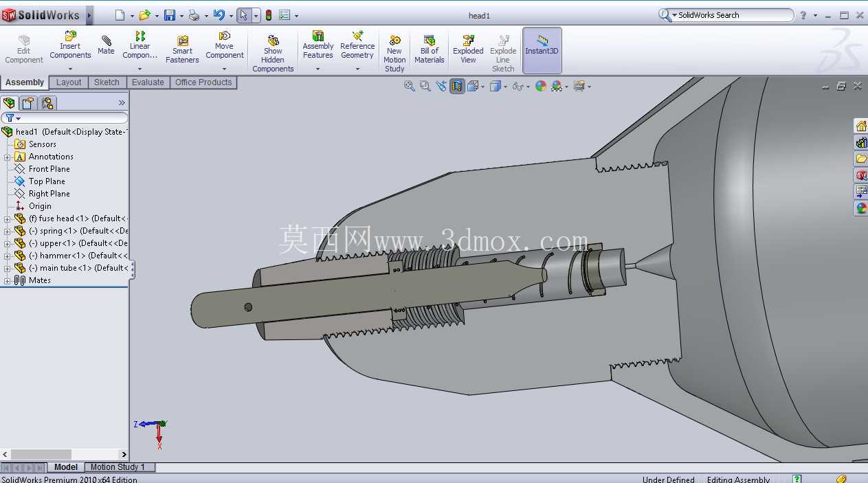Screen dimensions: 868x483
Task: Create an Exploded View
Action: point(468,49)
